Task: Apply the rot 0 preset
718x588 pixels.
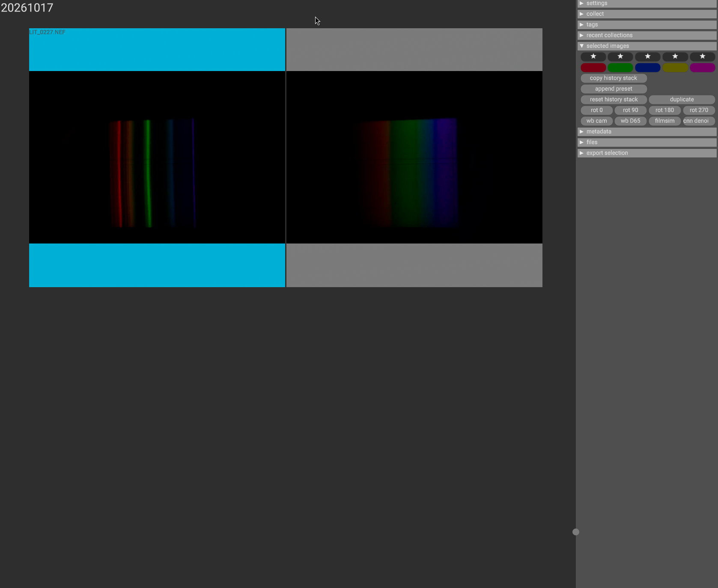Action: [x=596, y=110]
